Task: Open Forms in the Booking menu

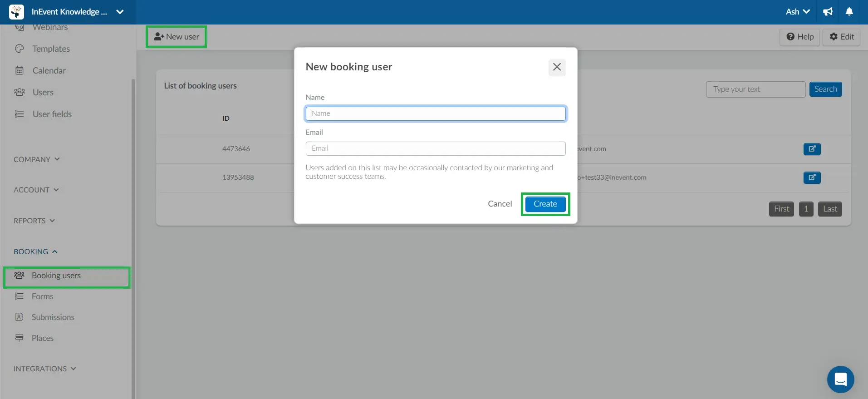Action: [43, 296]
